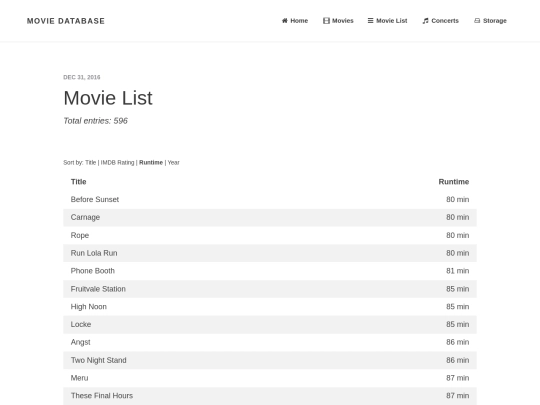This screenshot has width=540, height=405.
Task: Click the 86 min runtime of Angst
Action: 457,342
